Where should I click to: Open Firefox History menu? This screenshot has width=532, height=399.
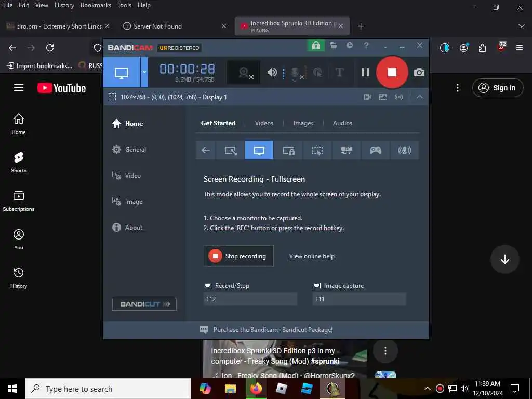coord(64,5)
